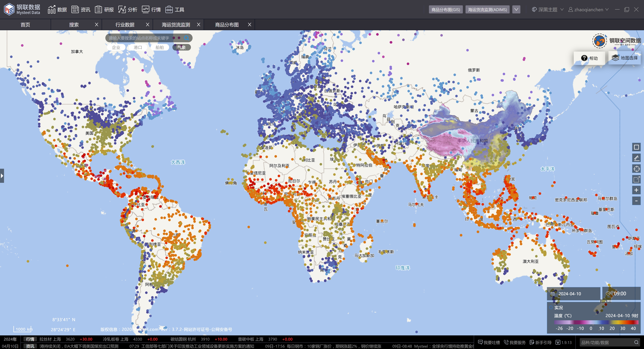The width and height of the screenshot is (644, 349).
Task: Click 我要吐槽 feedback in status bar
Action: (x=489, y=342)
